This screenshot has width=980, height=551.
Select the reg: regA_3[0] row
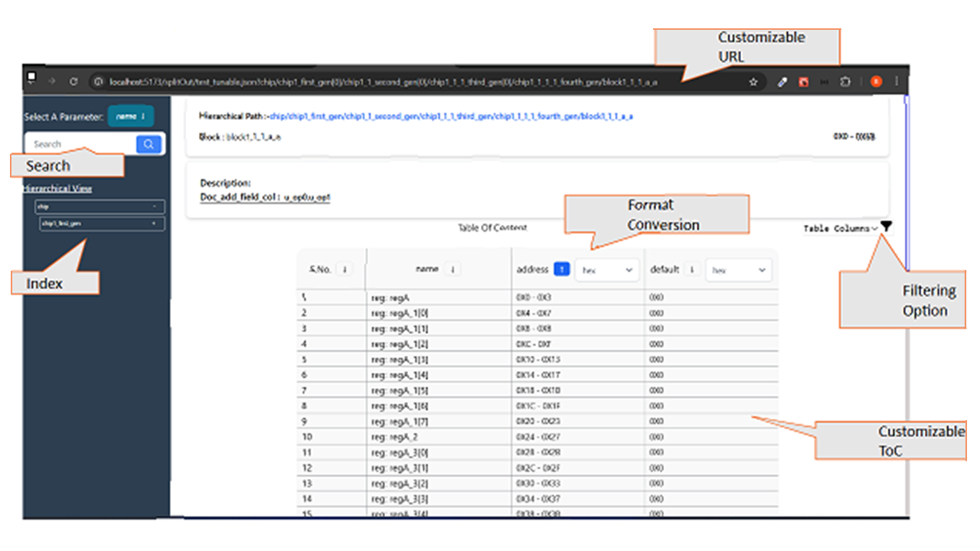pos(537,452)
